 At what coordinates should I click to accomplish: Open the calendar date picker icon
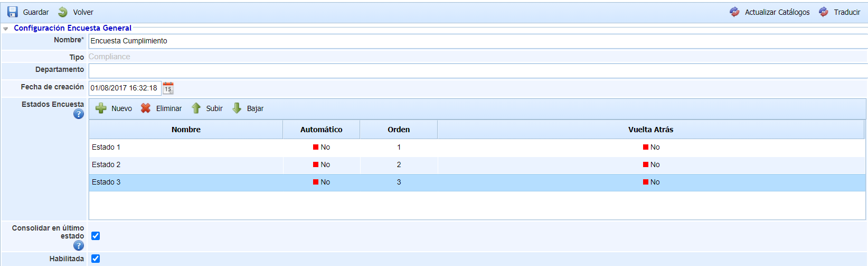[x=168, y=88]
